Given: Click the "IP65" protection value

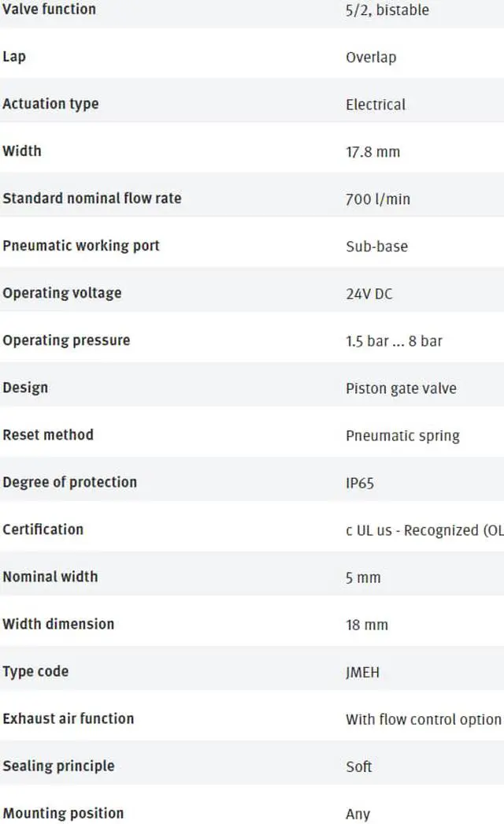Looking at the screenshot, I should [x=360, y=483].
